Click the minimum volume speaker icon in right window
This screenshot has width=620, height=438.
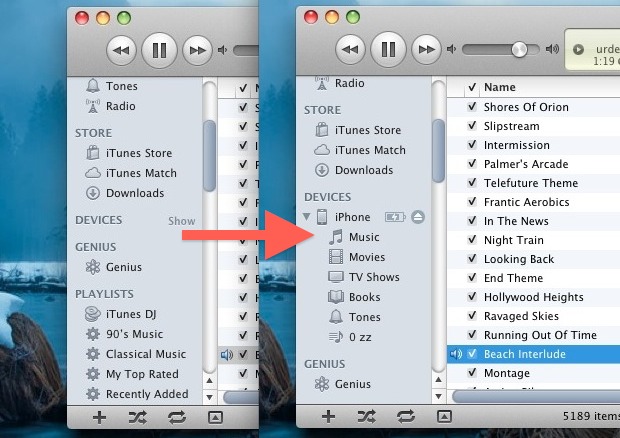click(x=451, y=49)
